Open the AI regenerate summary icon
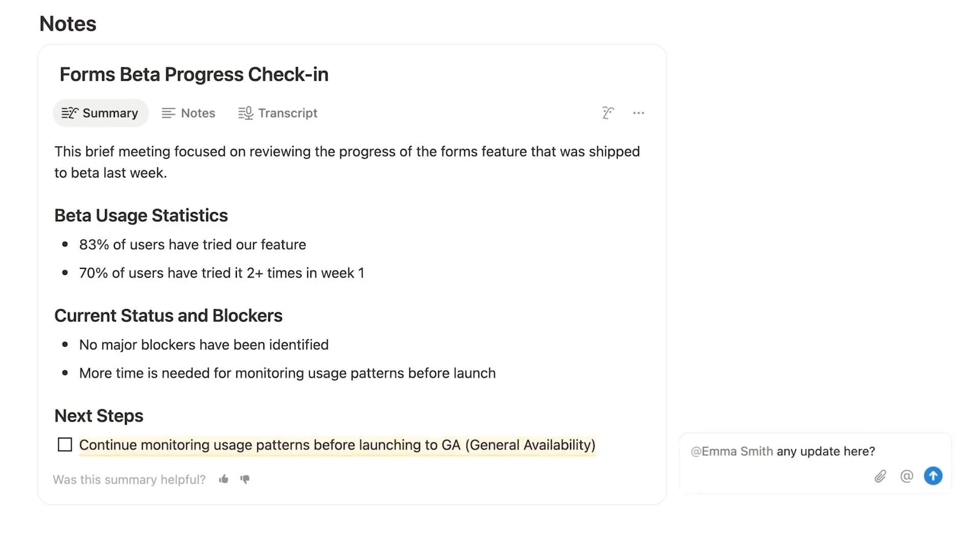980x551 pixels. tap(608, 113)
